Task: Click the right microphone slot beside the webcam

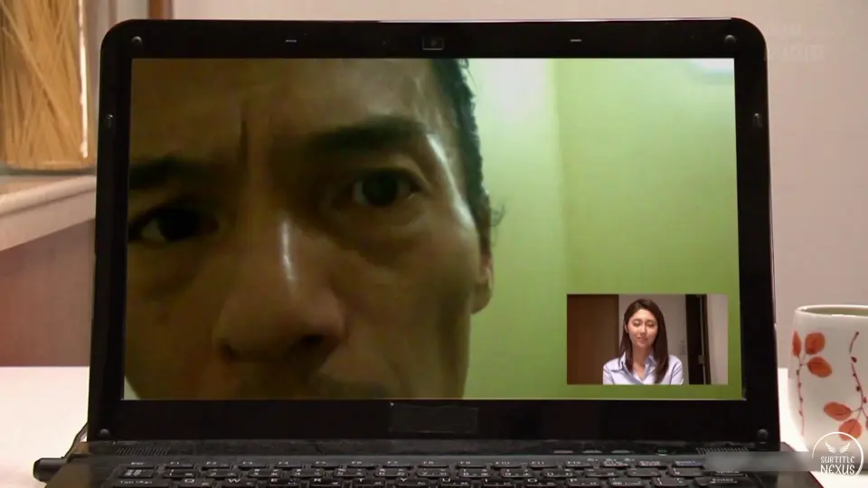Action: click(575, 41)
